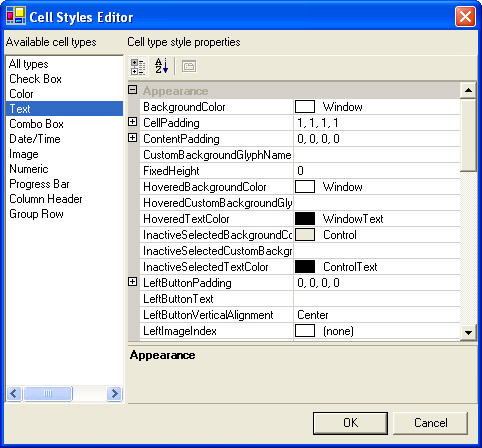Edit the LeftButtonPadding value 0, 0, 0, 0

click(377, 283)
